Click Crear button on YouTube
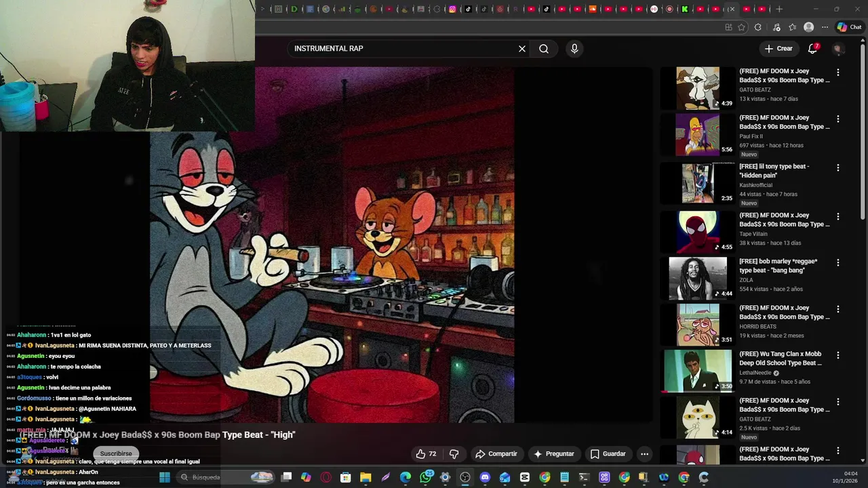This screenshot has height=488, width=868. coord(778,49)
